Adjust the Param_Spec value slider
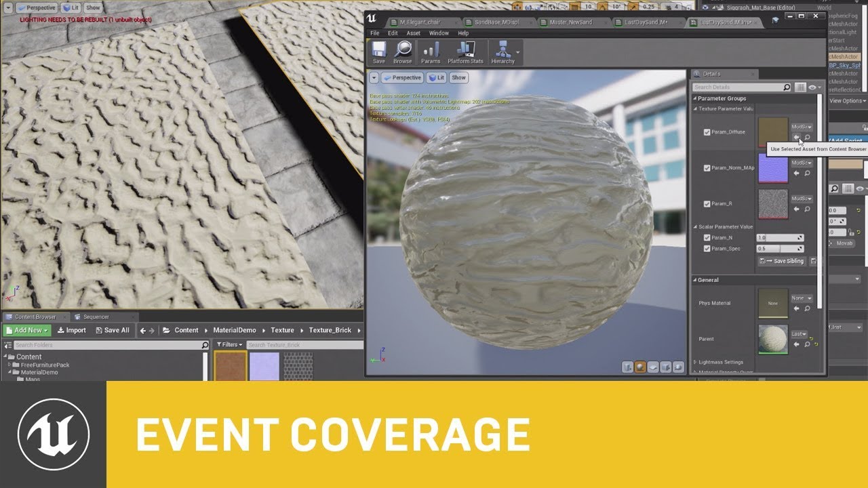The height and width of the screenshot is (488, 868). tap(780, 249)
